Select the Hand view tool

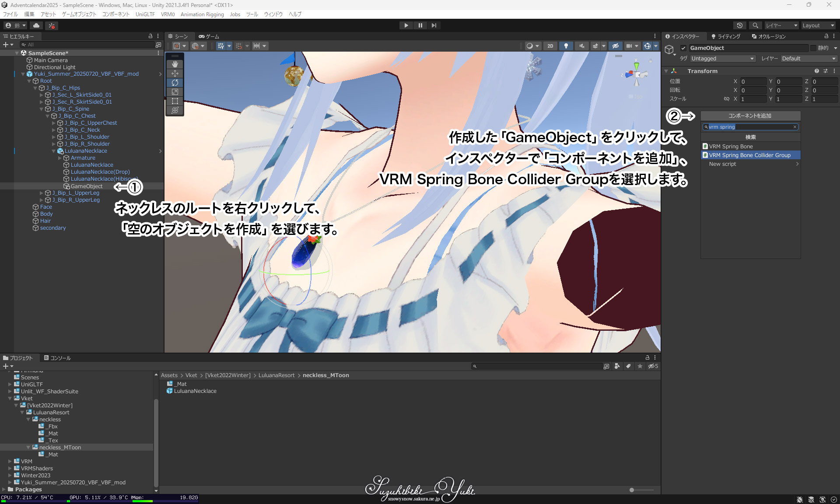point(175,64)
